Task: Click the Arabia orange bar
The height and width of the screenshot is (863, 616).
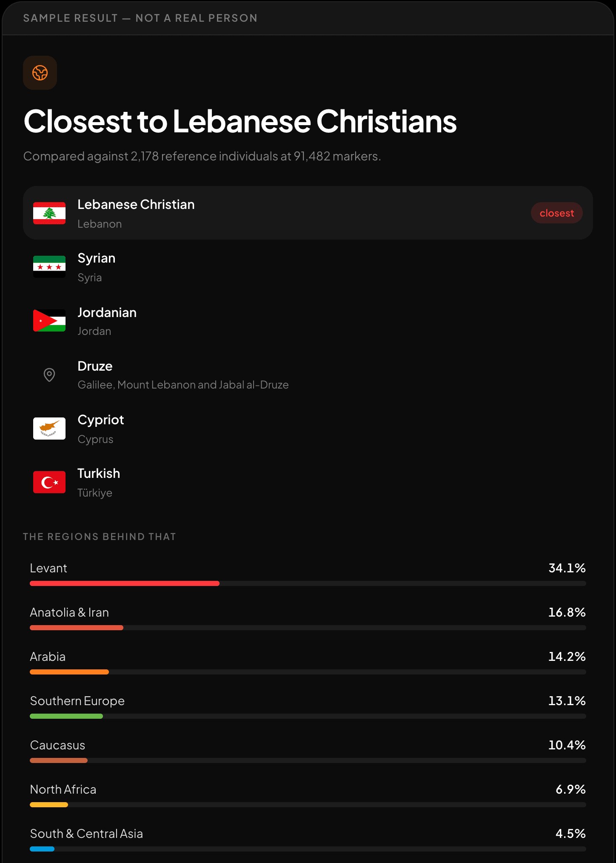Action: coord(69,672)
